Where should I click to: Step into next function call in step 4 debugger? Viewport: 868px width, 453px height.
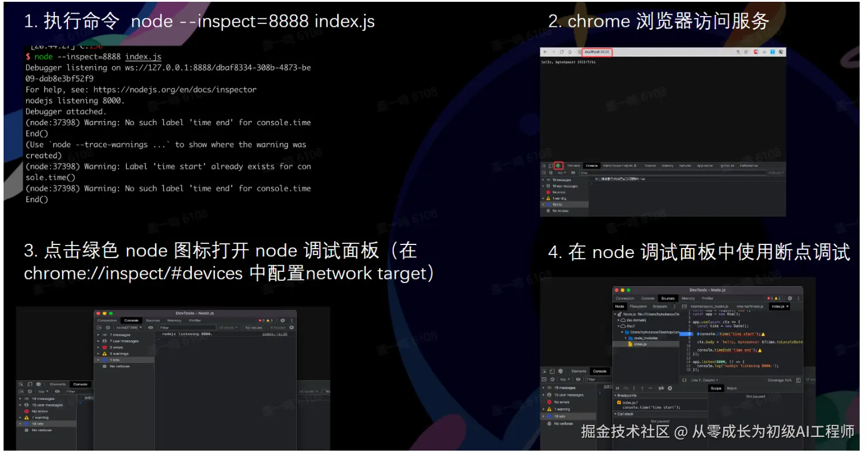pos(634,388)
